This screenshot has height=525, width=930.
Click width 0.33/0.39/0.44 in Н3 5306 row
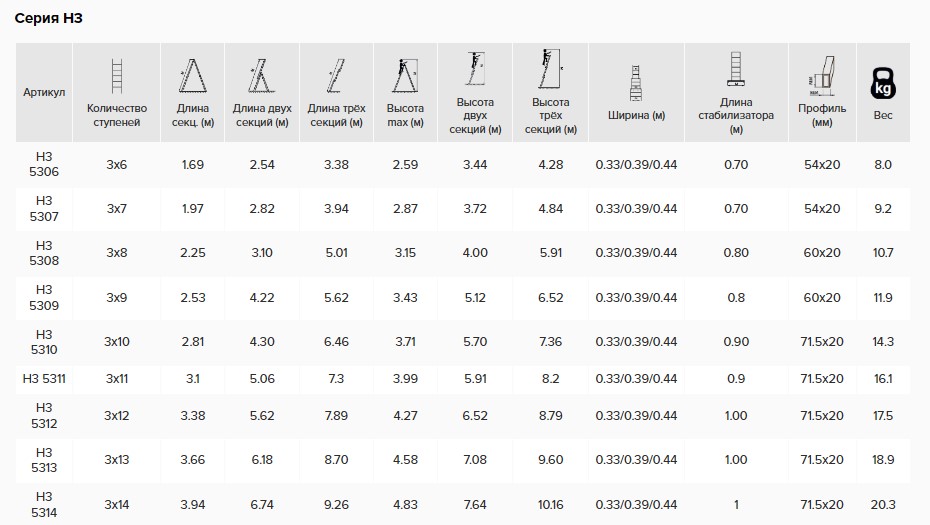(636, 164)
